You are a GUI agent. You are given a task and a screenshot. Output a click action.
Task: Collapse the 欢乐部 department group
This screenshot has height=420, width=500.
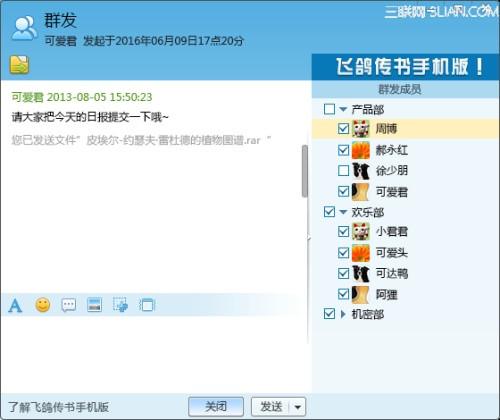tap(343, 212)
